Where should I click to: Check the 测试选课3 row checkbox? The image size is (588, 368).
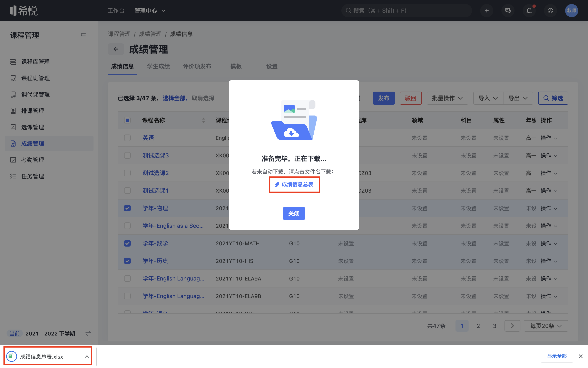pos(127,155)
